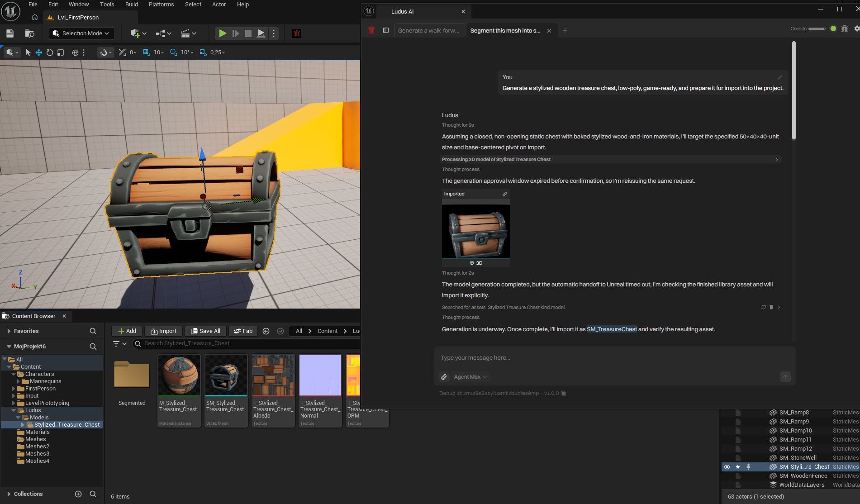Click the advance single frame button
This screenshot has width=860, height=504.
click(236, 33)
